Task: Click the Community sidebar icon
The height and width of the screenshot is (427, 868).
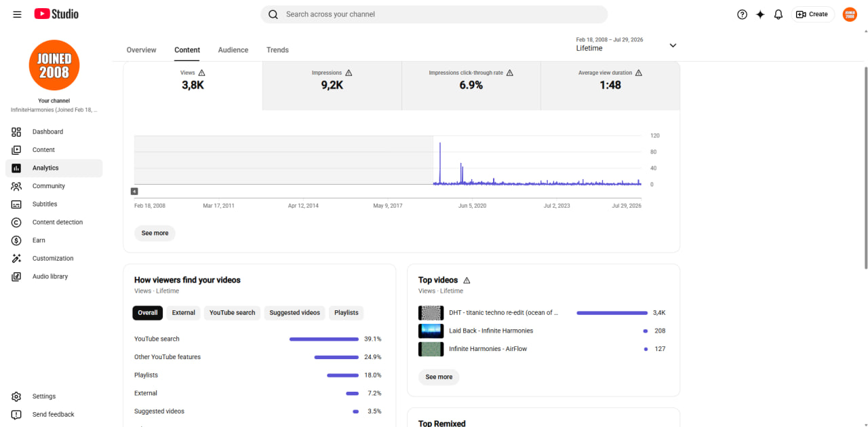Action: pos(16,186)
